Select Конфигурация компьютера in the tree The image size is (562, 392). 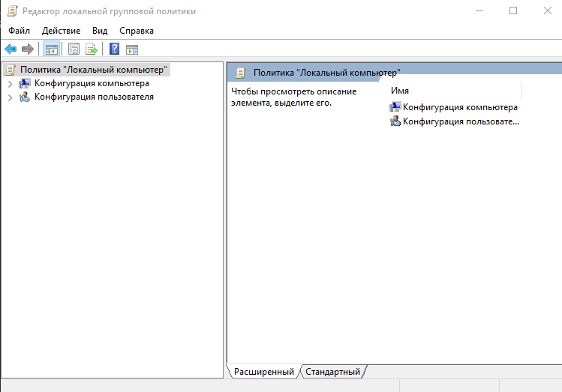point(92,83)
